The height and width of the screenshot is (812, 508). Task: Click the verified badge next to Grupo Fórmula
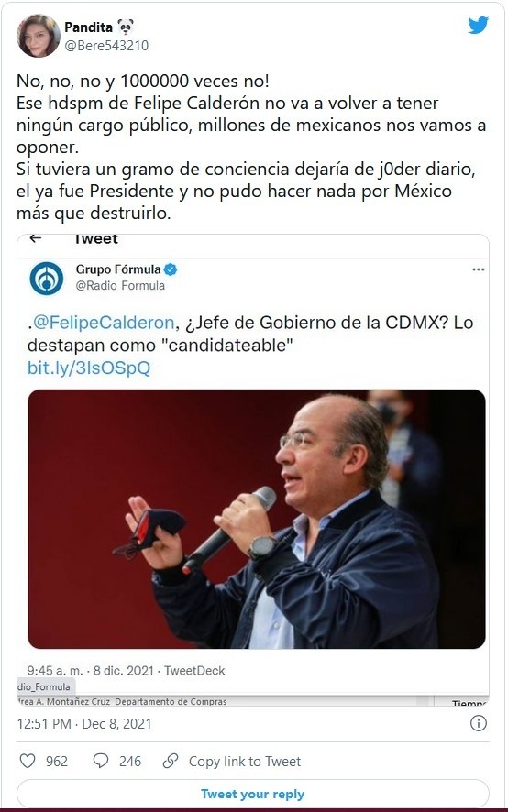tap(171, 269)
